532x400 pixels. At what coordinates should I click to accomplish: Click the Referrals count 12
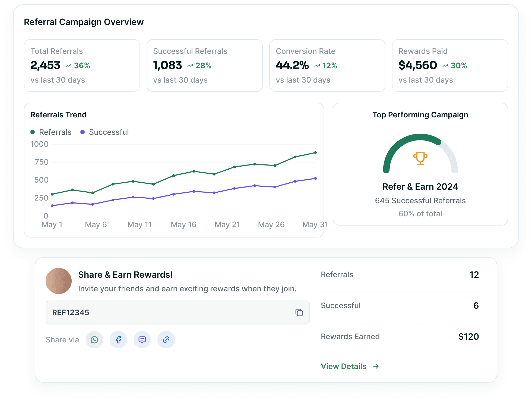[x=474, y=274]
